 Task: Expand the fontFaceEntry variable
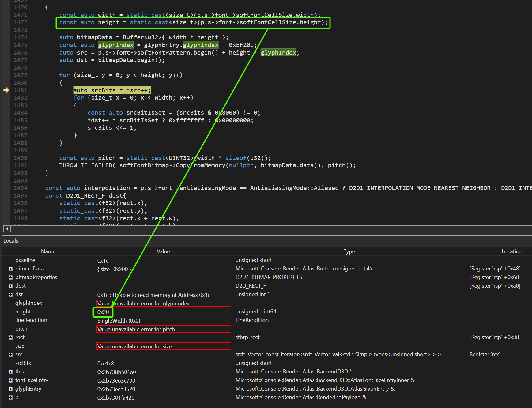click(x=11, y=380)
